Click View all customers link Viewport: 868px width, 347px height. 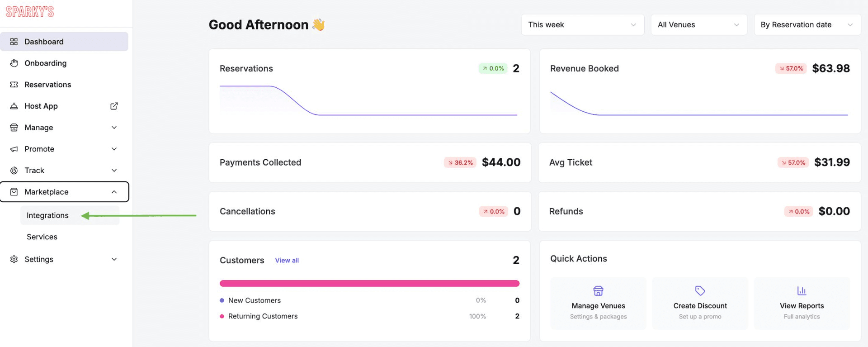point(287,260)
